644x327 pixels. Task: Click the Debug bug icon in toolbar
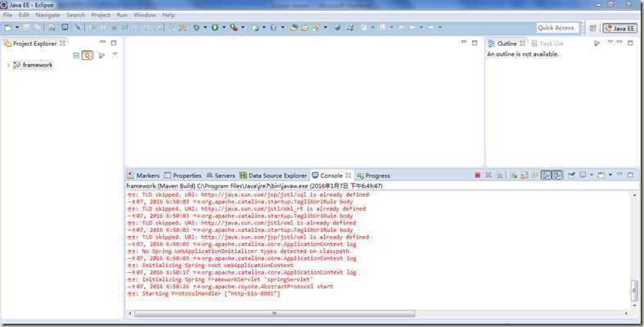coord(196,28)
